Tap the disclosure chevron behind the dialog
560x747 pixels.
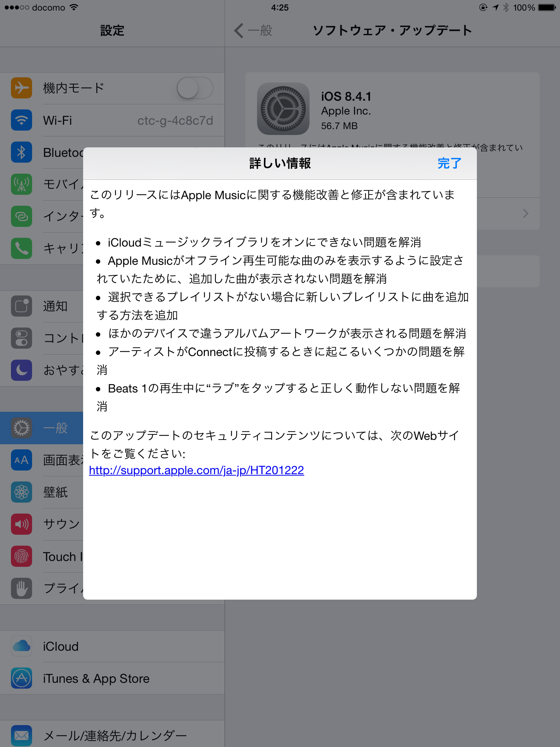525,213
